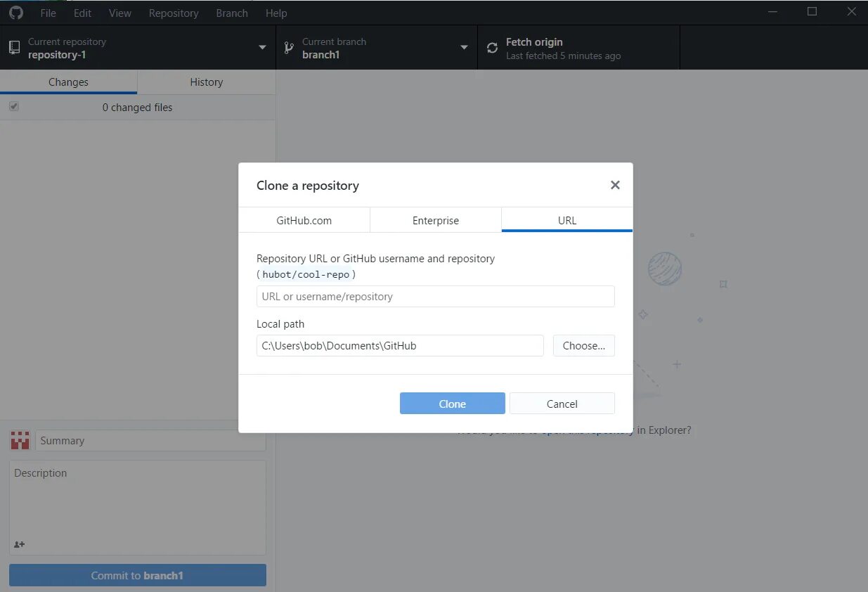Click 'Last fetched 5 minutes ago' text
The height and width of the screenshot is (592, 868).
click(x=564, y=56)
